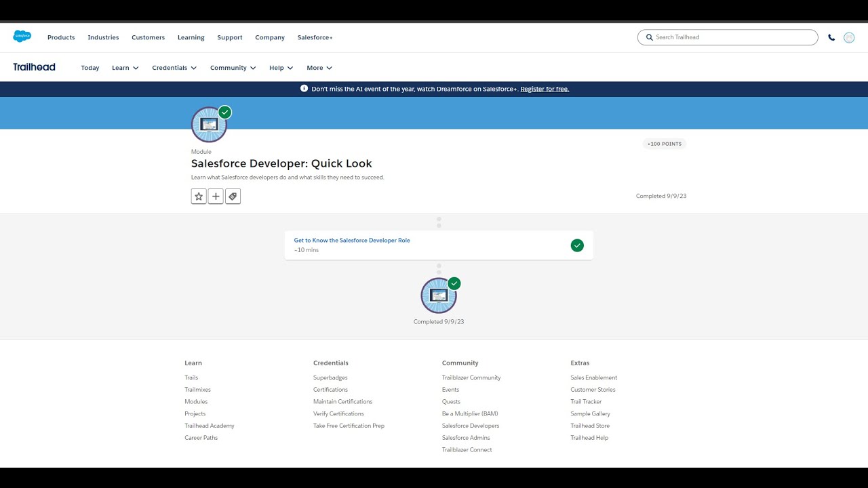This screenshot has width=868, height=488.
Task: Focus the Search Trailhead field
Action: [x=728, y=37]
